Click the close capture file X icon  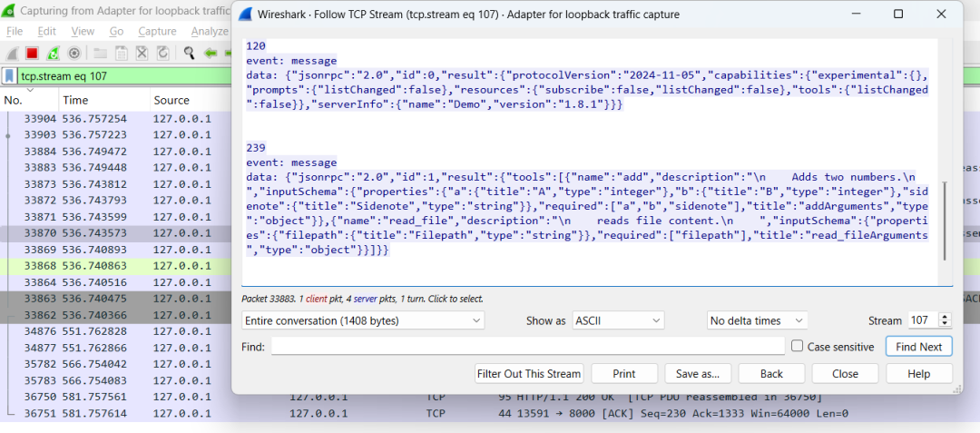tap(142, 54)
